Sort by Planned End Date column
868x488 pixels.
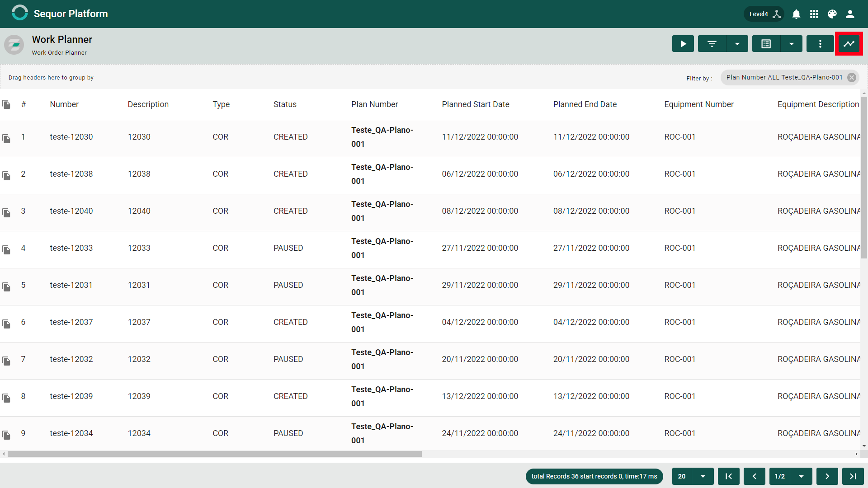click(585, 104)
